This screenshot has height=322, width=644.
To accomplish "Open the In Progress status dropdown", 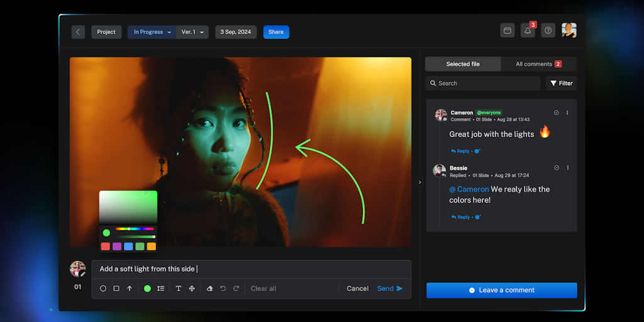I will pyautogui.click(x=152, y=32).
